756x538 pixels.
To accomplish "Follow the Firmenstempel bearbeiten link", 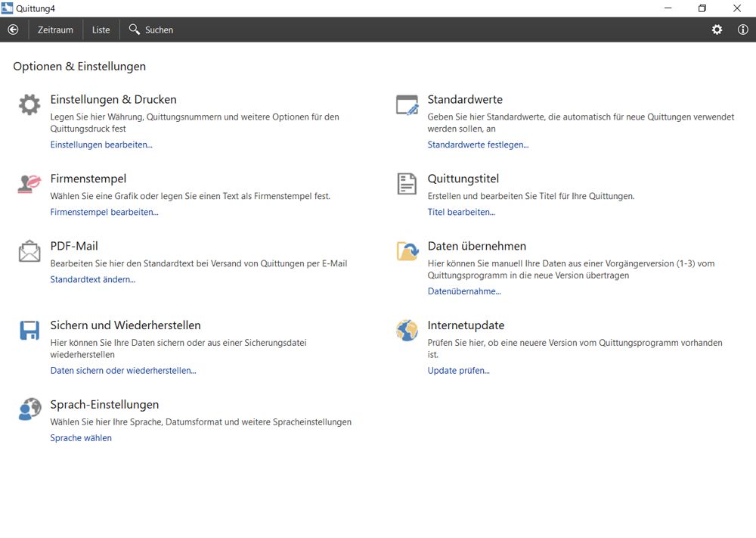I will click(104, 212).
